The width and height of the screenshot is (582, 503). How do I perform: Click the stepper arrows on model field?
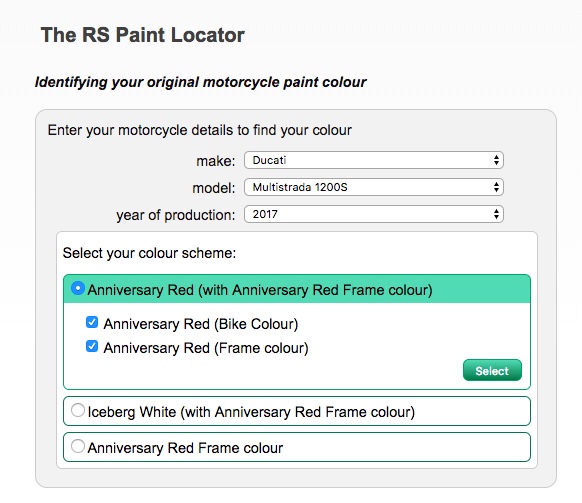496,187
